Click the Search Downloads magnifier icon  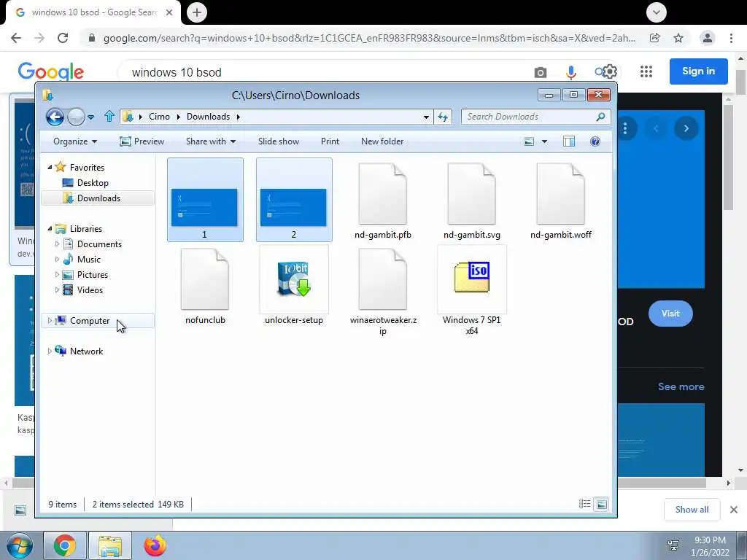tap(601, 117)
